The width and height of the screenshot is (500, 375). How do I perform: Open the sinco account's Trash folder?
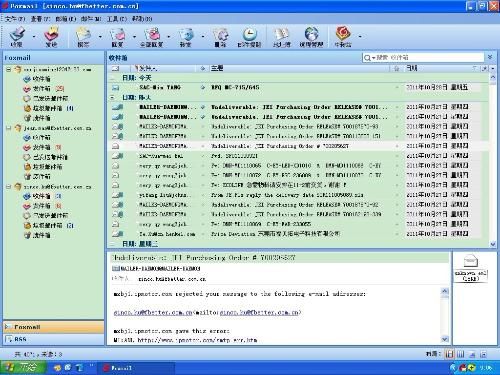coord(37,235)
